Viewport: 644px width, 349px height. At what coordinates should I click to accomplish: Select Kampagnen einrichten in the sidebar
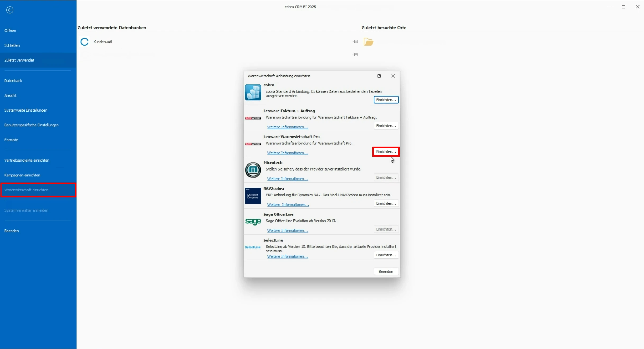22,175
